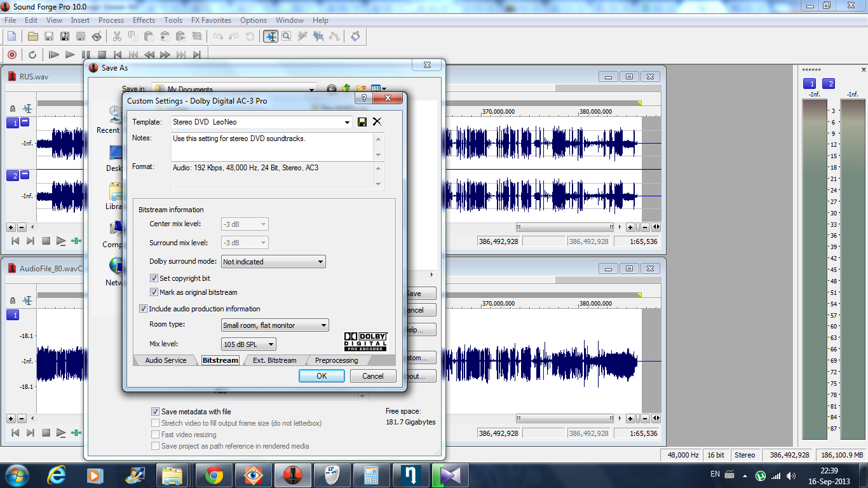This screenshot has height=488, width=868.
Task: Open the Effects menu
Action: 144,20
